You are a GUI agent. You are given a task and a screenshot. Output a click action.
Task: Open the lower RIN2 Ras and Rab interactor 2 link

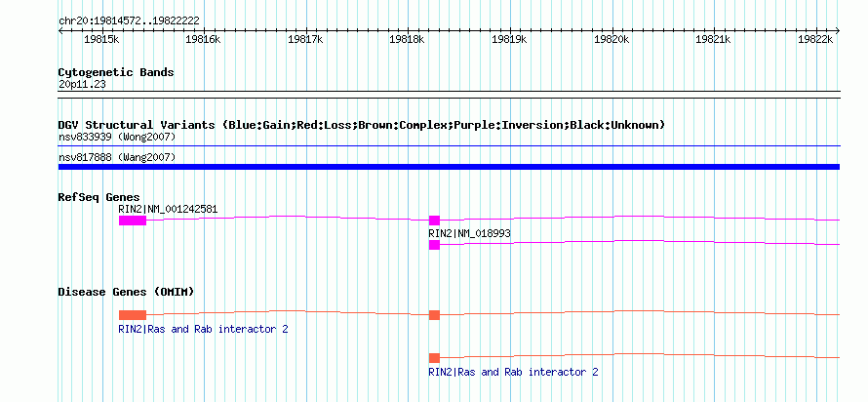point(513,372)
